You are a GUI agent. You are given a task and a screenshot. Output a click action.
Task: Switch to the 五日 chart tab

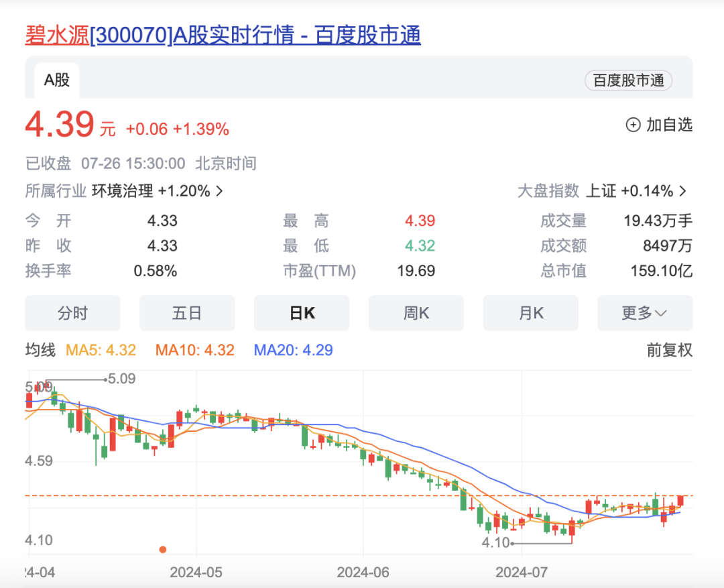pos(187,313)
